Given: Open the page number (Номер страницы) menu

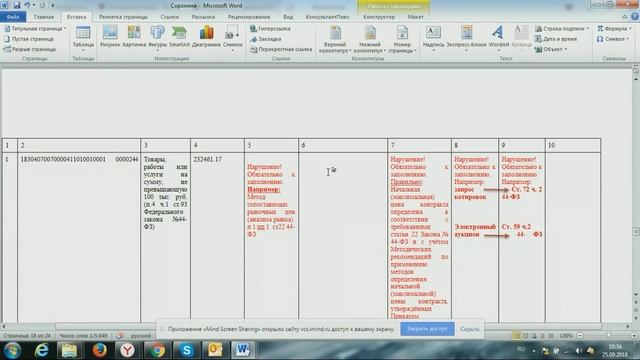Looking at the screenshot, I should (x=402, y=39).
